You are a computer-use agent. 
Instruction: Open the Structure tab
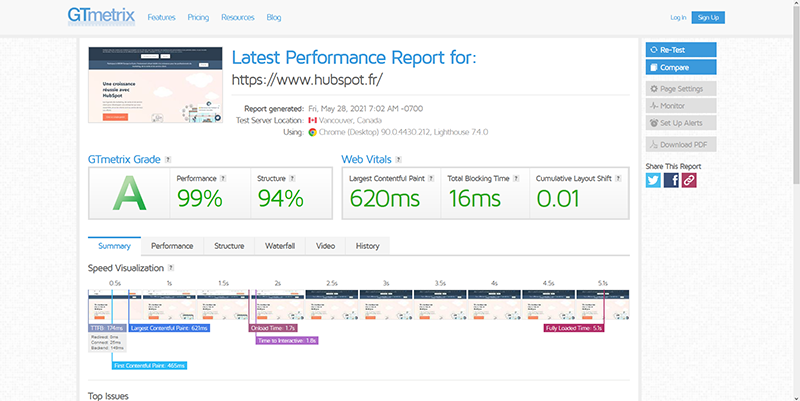[229, 246]
